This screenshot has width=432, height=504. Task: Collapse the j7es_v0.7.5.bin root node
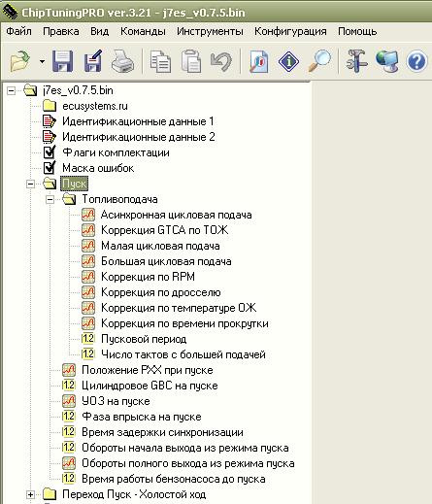point(11,90)
